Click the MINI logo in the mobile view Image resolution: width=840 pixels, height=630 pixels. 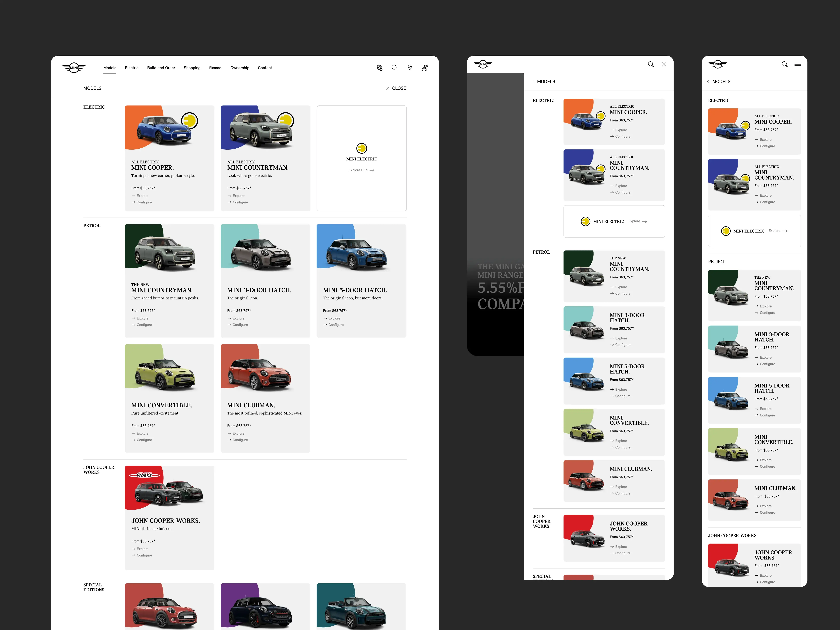pyautogui.click(x=718, y=64)
